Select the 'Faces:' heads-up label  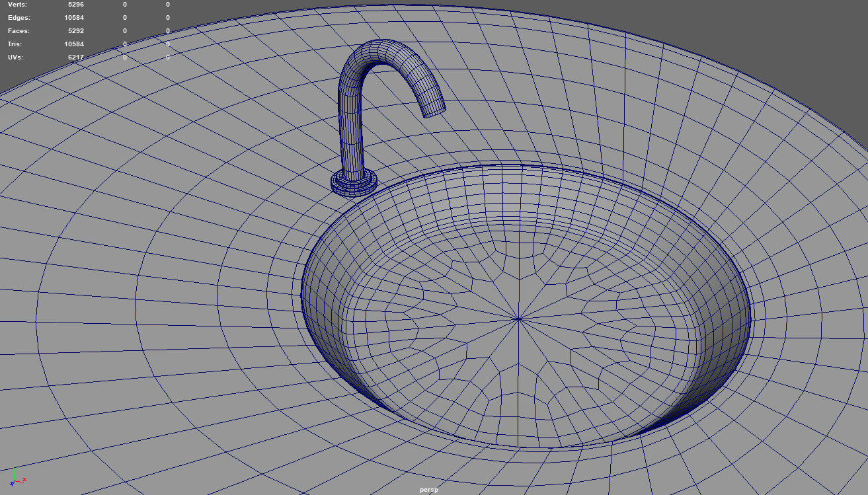pos(19,31)
